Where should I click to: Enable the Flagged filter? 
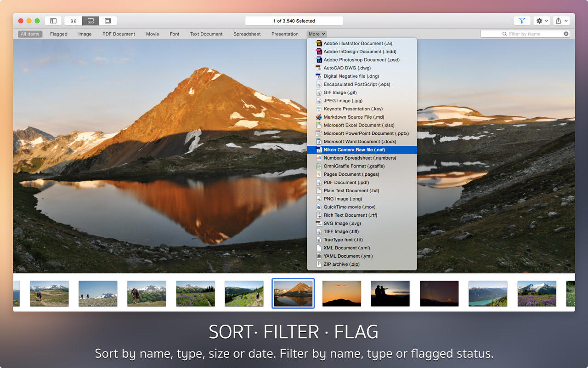point(58,34)
